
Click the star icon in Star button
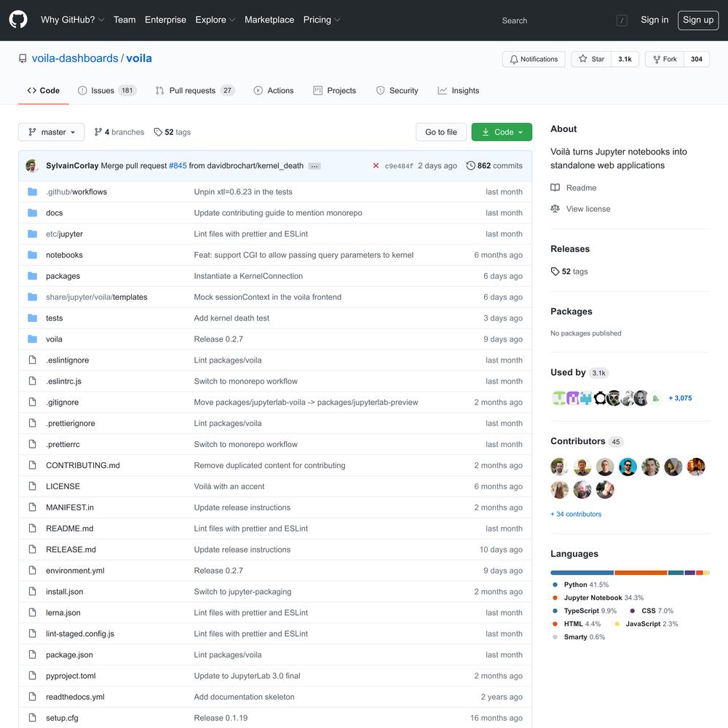click(x=582, y=59)
